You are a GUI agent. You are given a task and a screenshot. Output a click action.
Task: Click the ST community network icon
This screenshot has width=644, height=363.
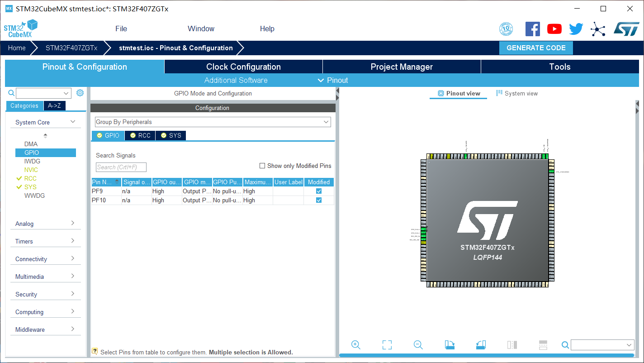pyautogui.click(x=598, y=29)
